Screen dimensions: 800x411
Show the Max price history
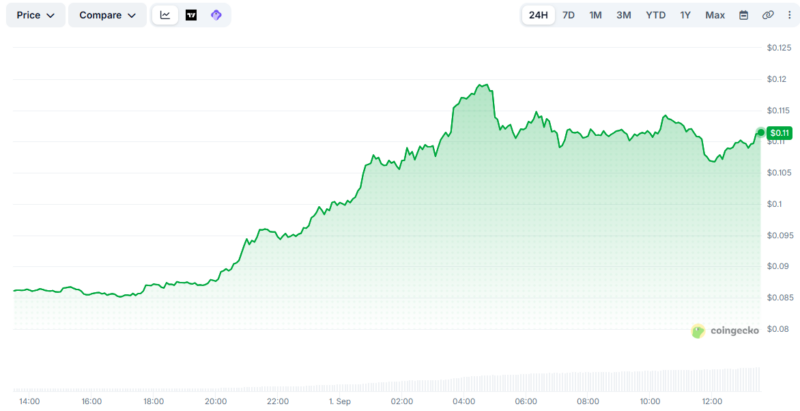[x=715, y=15]
